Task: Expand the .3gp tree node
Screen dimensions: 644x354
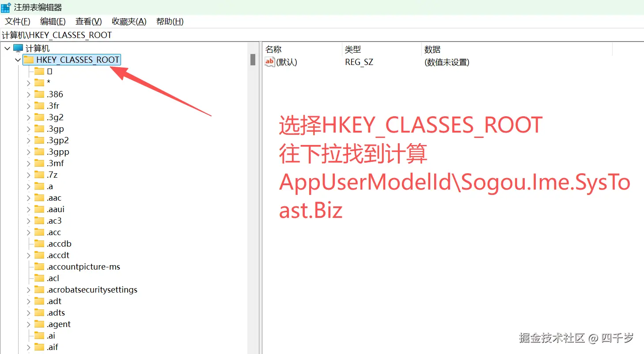Action: (28, 129)
